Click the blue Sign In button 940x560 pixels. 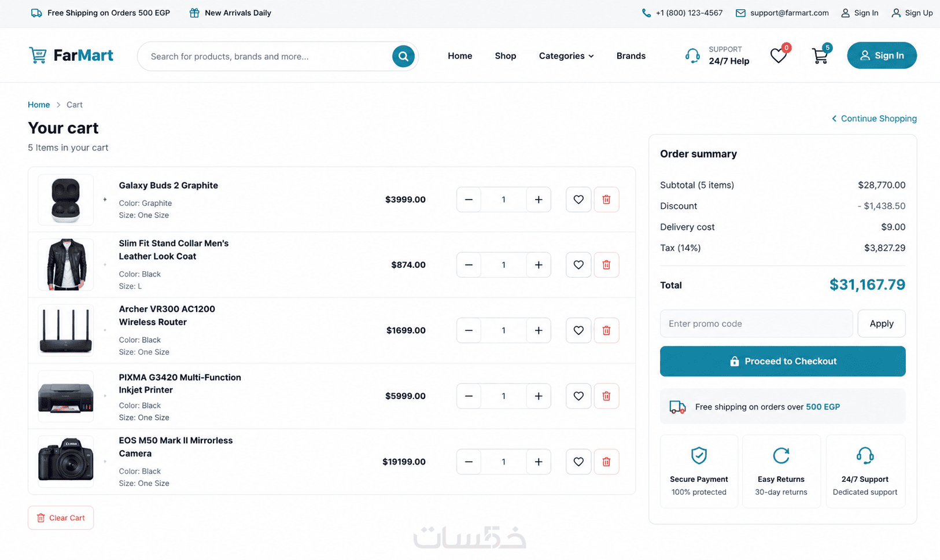pyautogui.click(x=882, y=56)
